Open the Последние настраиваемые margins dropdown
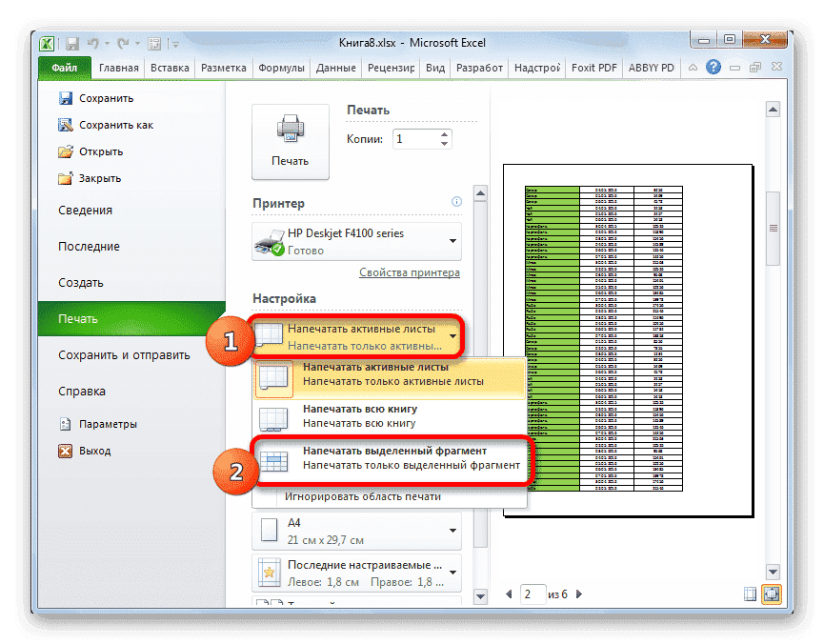 (x=452, y=573)
